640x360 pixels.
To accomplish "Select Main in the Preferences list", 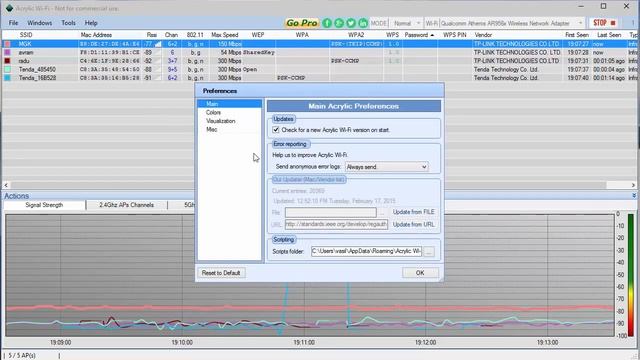I will point(229,104).
